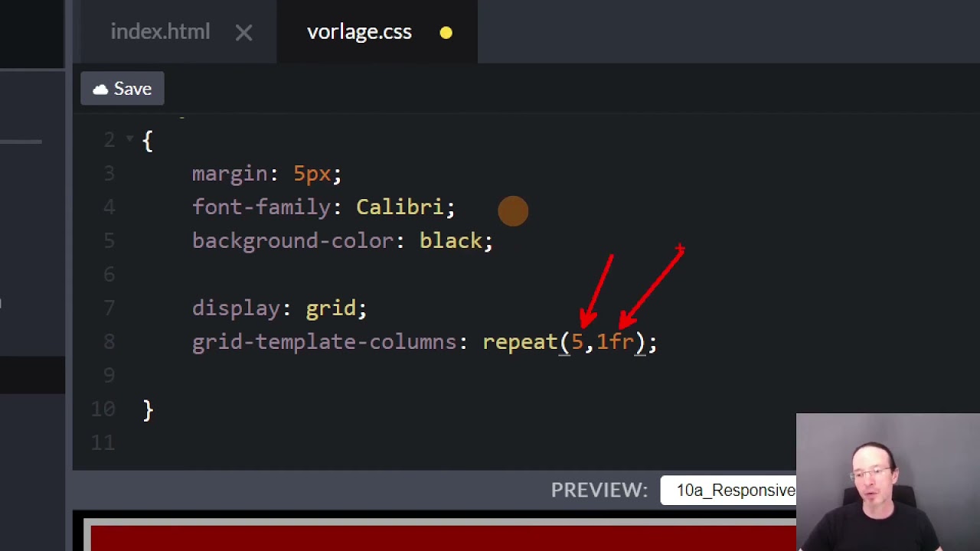Click the unsaved dot on vorlage.css tab
This screenshot has height=551, width=980.
(x=446, y=33)
